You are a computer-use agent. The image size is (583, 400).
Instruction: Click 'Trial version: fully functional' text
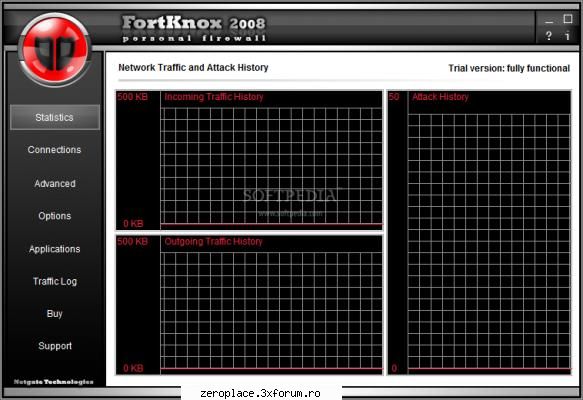(509, 68)
